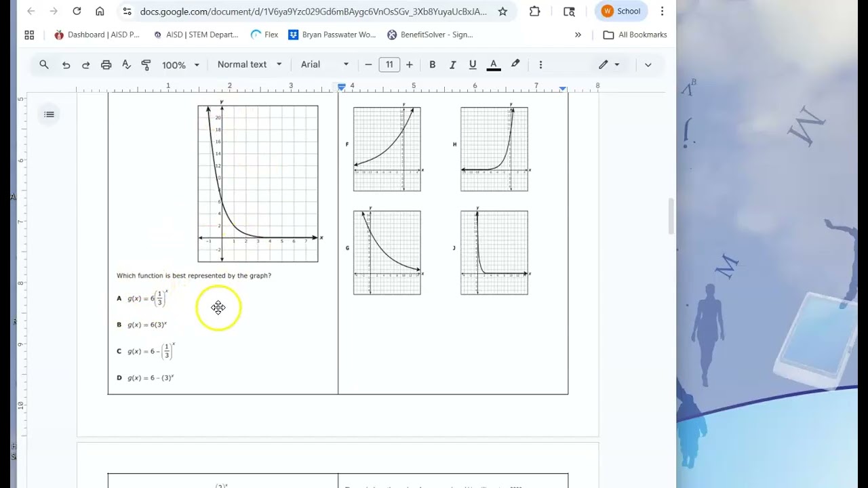Open the Chrome three-dot menu
The width and height of the screenshot is (868, 488).
pyautogui.click(x=662, y=12)
